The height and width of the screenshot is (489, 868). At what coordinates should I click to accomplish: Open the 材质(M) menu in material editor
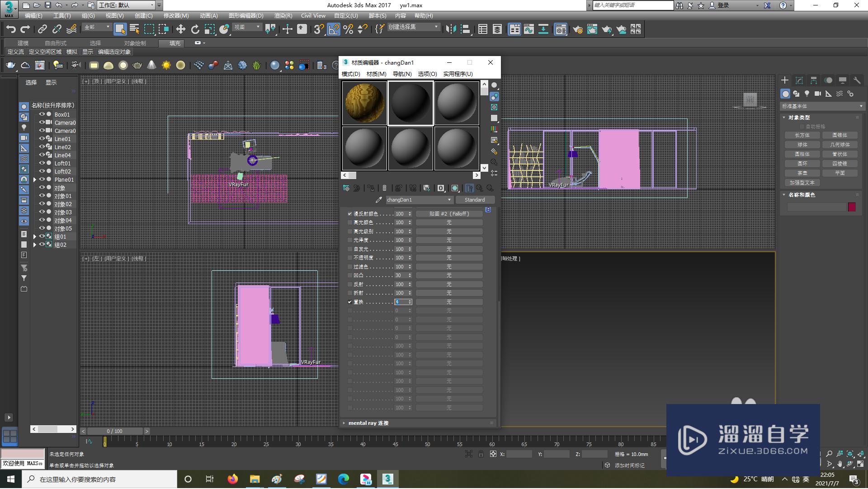(x=376, y=74)
